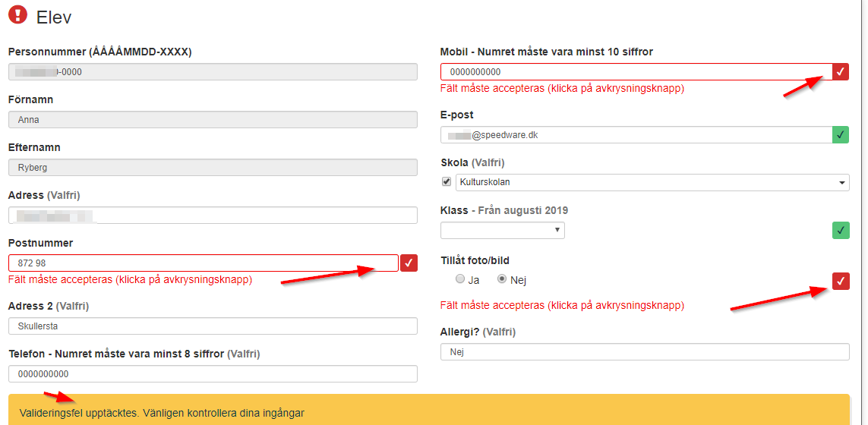Click the green checkmark beside Klass

click(x=841, y=230)
